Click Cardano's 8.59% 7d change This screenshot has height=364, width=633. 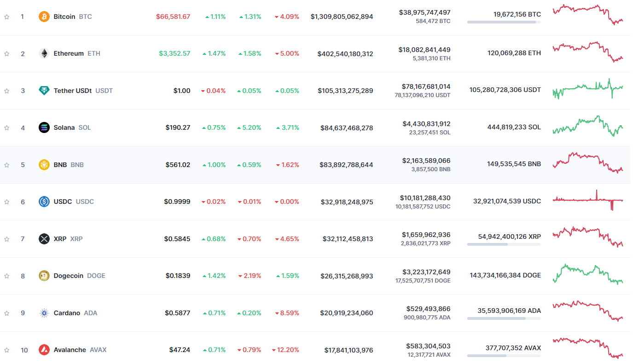pos(287,313)
